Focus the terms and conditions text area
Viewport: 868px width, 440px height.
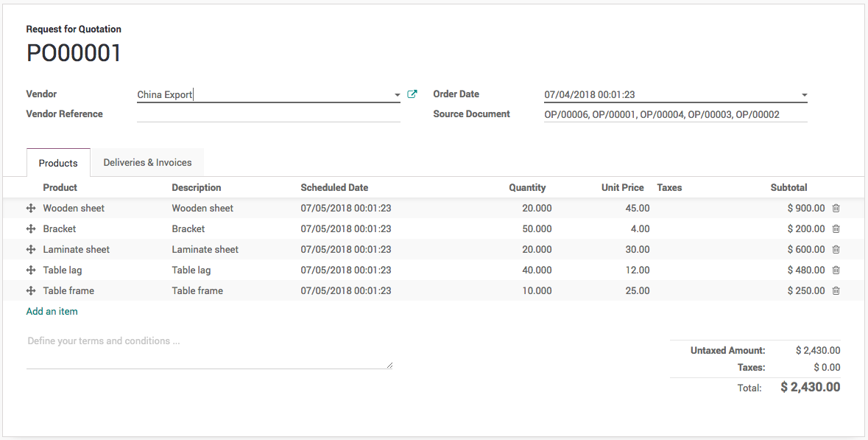click(209, 352)
